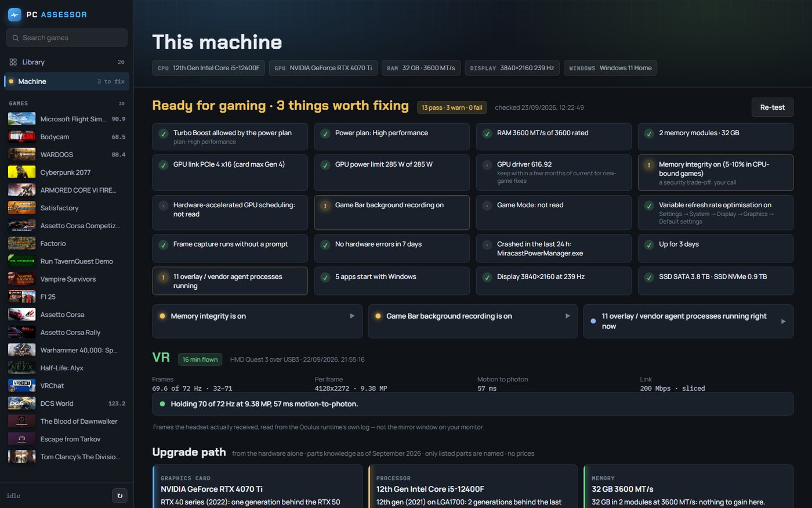Click the WARDOGS game icon
The width and height of the screenshot is (812, 508).
coord(21,154)
